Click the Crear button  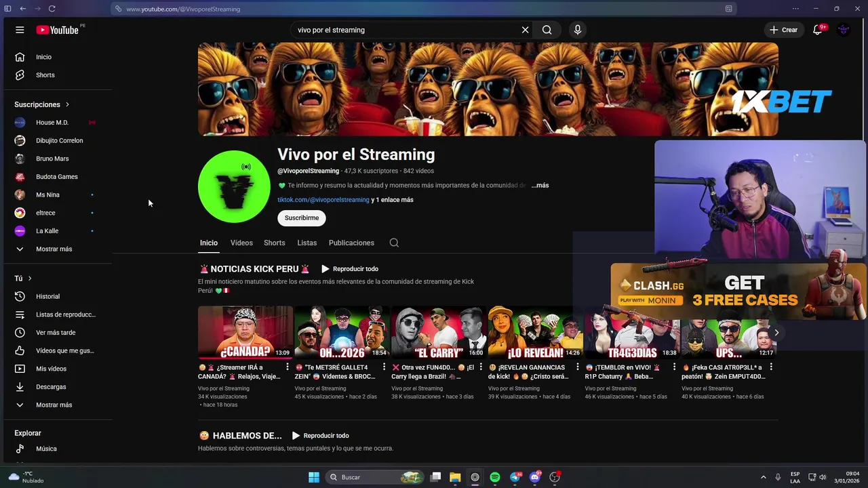tap(783, 30)
